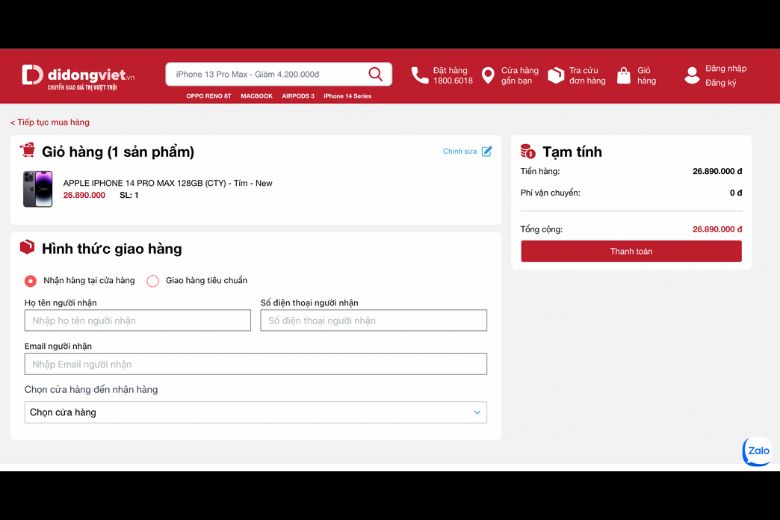Click MACBOOK quick link

pyautogui.click(x=257, y=96)
